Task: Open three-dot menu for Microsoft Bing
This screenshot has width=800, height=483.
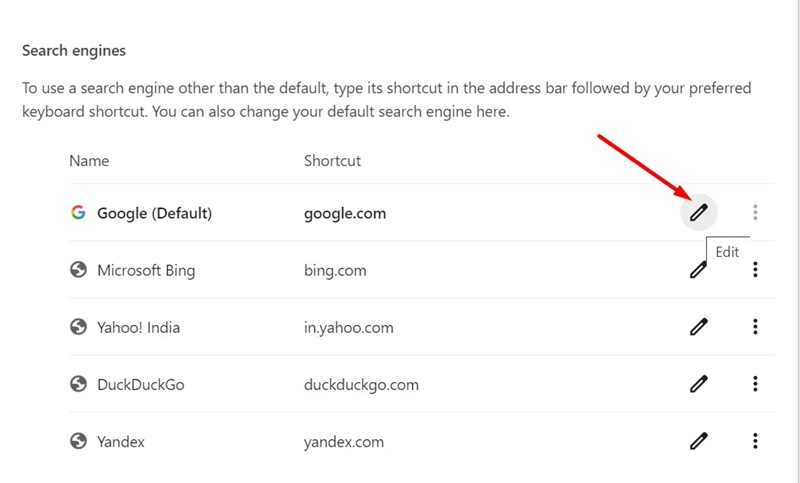Action: [755, 269]
